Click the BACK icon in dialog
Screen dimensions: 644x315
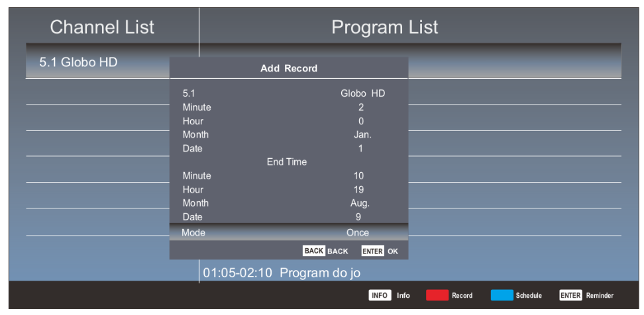click(x=313, y=251)
